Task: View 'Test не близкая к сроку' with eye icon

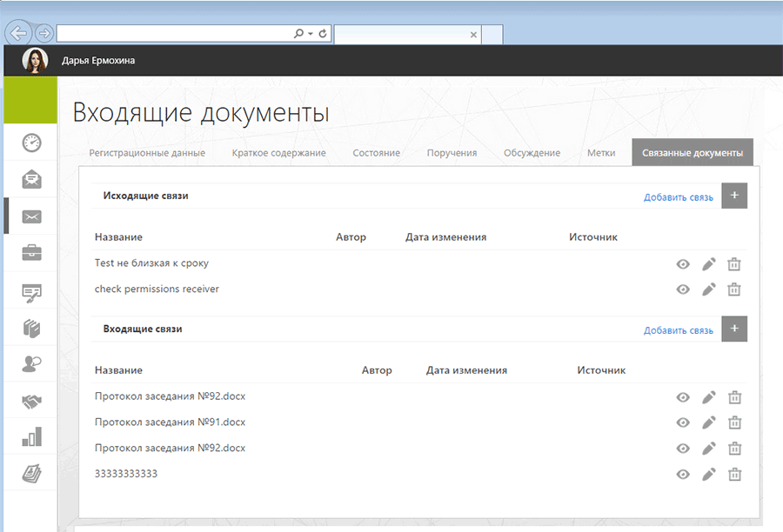Action: (x=683, y=264)
